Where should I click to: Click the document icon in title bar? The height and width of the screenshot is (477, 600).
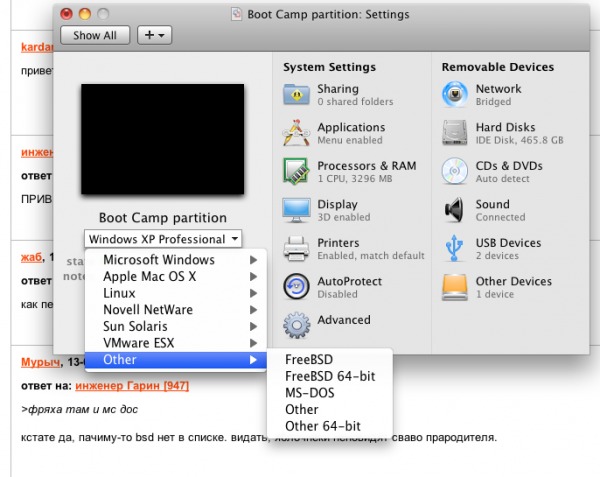[x=236, y=15]
